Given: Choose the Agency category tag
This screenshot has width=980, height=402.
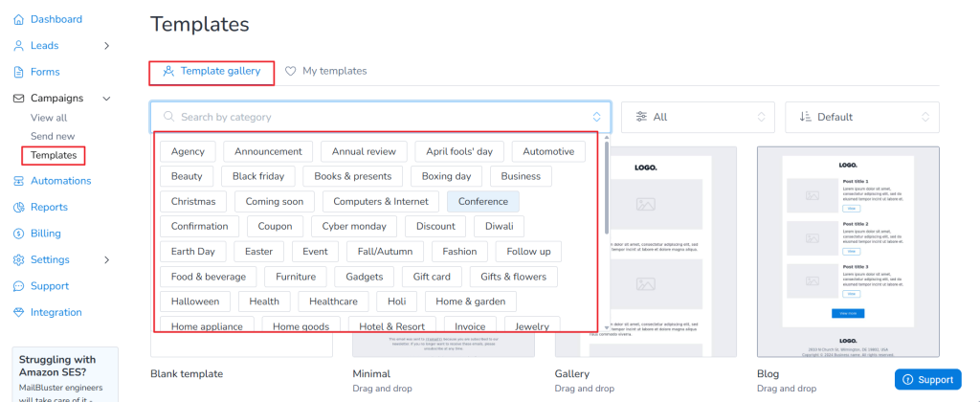Looking at the screenshot, I should pos(188,151).
